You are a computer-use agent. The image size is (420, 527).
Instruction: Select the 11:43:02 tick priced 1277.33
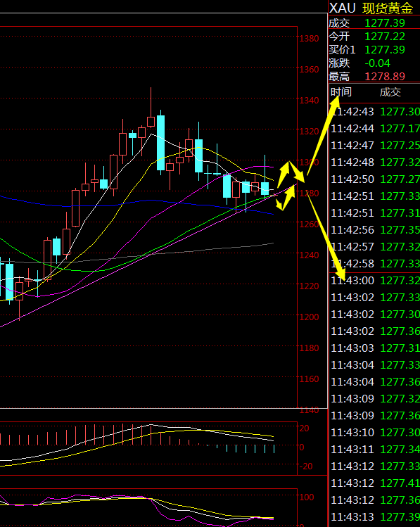click(375, 297)
